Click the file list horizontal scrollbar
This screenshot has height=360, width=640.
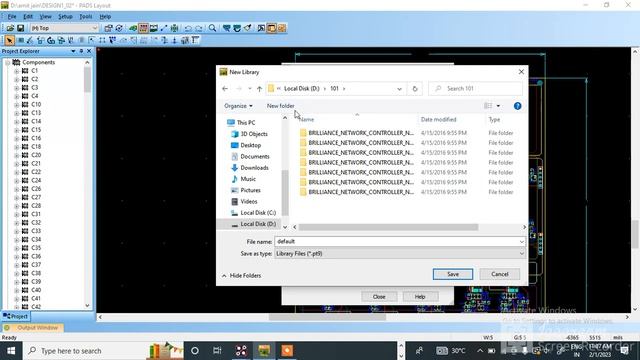(x=388, y=227)
